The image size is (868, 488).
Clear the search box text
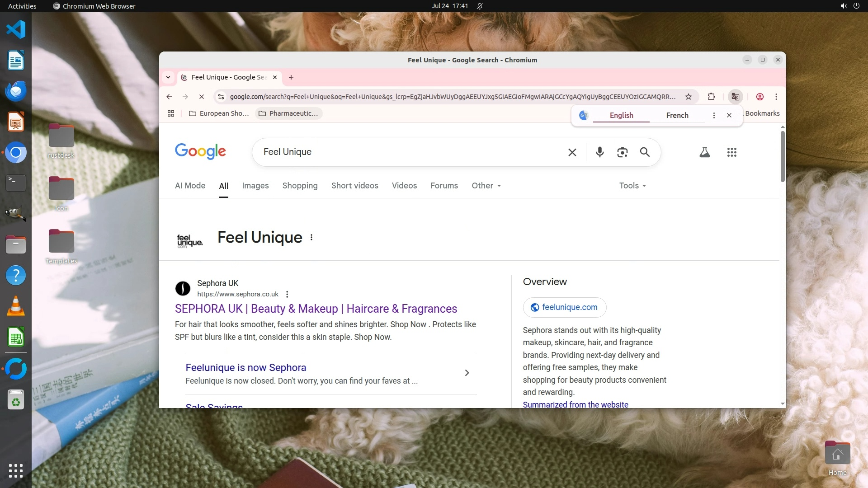point(572,152)
